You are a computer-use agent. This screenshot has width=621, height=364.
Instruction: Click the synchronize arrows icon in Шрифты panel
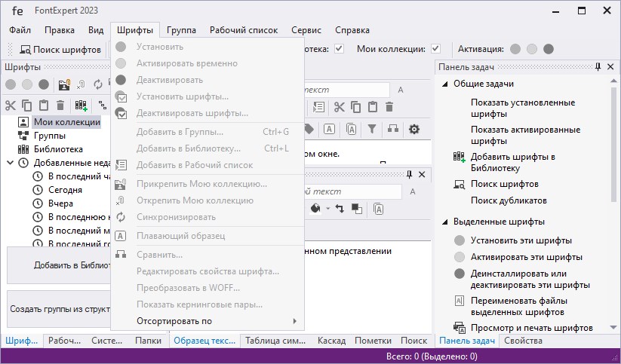point(97,84)
